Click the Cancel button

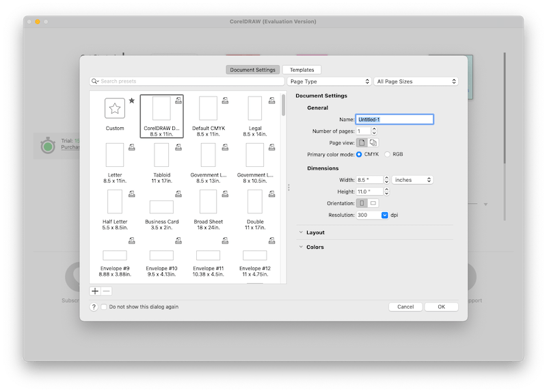tap(405, 306)
